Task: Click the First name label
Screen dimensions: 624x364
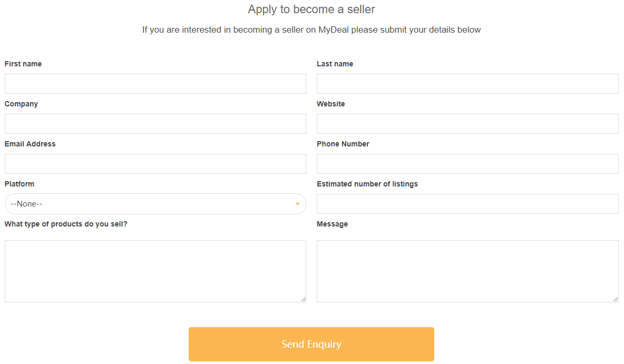Action: click(23, 64)
